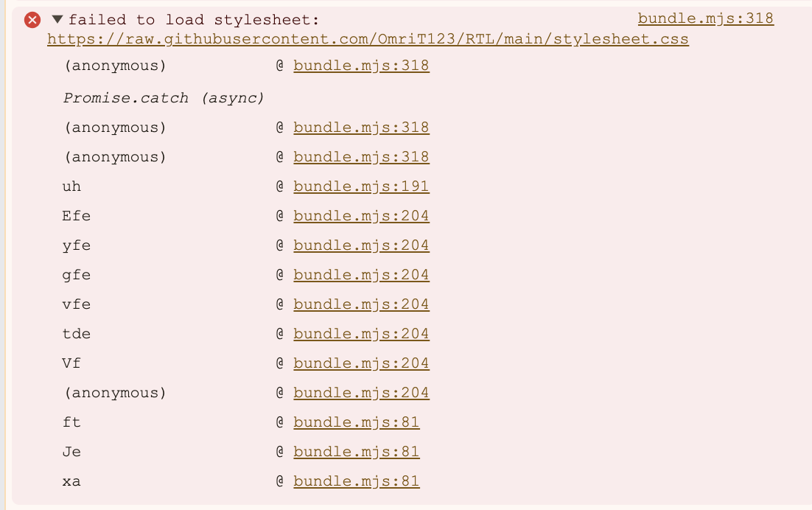Viewport: 812px width, 510px height.
Task: Open last (anonymous) bundle.mjs:204 link
Action: pos(361,393)
